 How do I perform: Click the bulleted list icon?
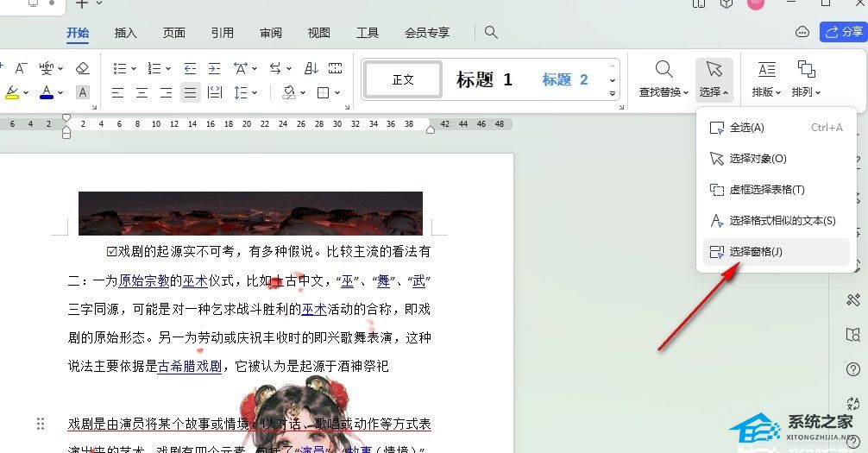[x=120, y=68]
